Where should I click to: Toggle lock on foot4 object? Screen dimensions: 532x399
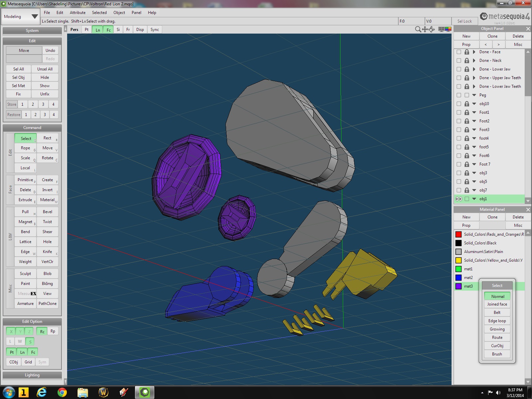pos(467,138)
